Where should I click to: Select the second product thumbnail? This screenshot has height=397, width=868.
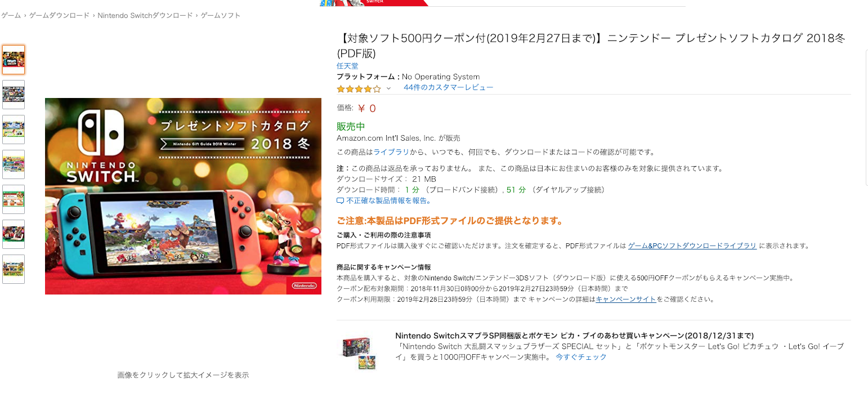coord(14,95)
